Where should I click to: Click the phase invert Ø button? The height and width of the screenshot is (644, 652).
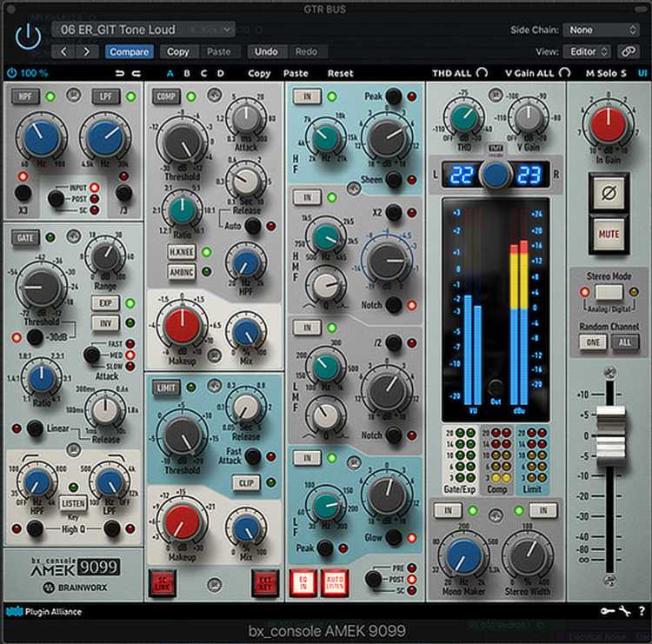point(609,193)
